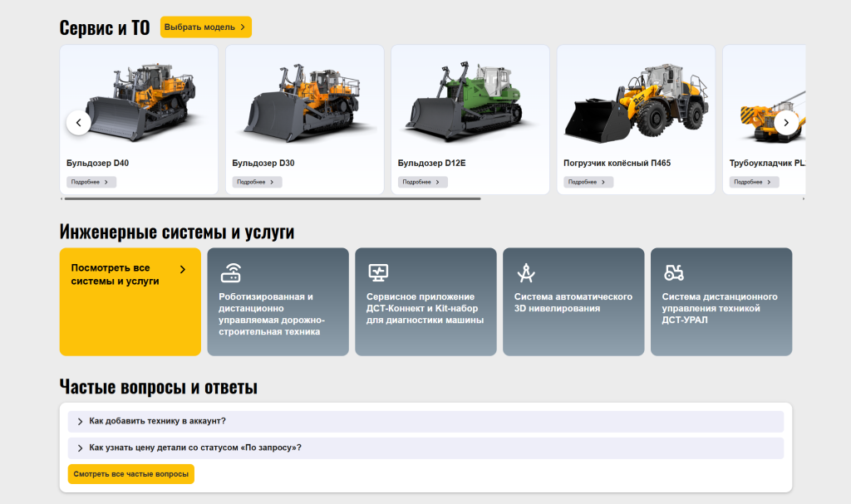Image resolution: width=851 pixels, height=504 pixels.
Task: Click the chevron in 'Выбрать модель' button
Action: pyautogui.click(x=243, y=27)
